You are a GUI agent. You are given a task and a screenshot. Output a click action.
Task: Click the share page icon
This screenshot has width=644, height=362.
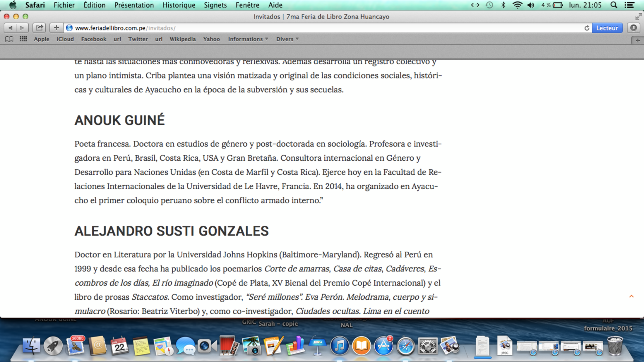pyautogui.click(x=39, y=28)
